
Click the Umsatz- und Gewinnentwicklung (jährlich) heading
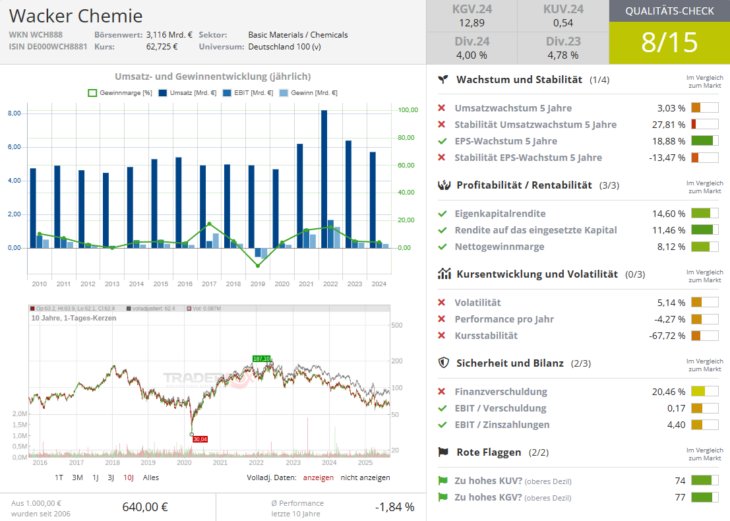[213, 76]
